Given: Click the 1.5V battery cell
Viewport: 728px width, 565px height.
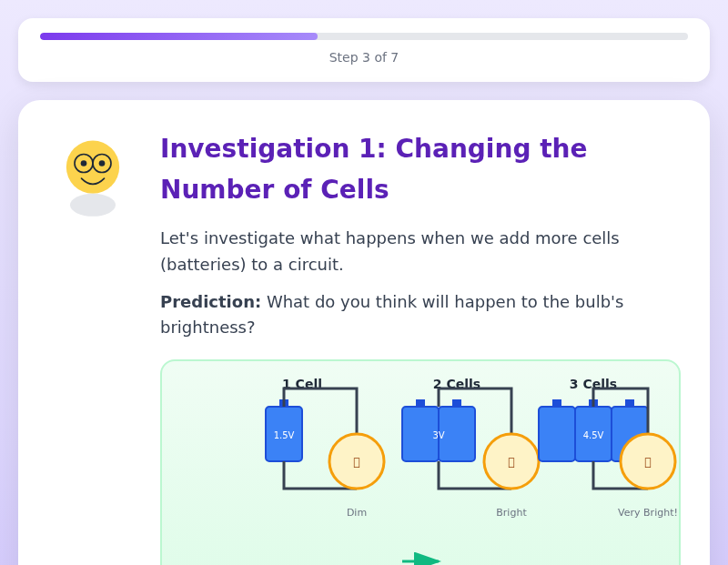Looking at the screenshot, I should 284,434.
